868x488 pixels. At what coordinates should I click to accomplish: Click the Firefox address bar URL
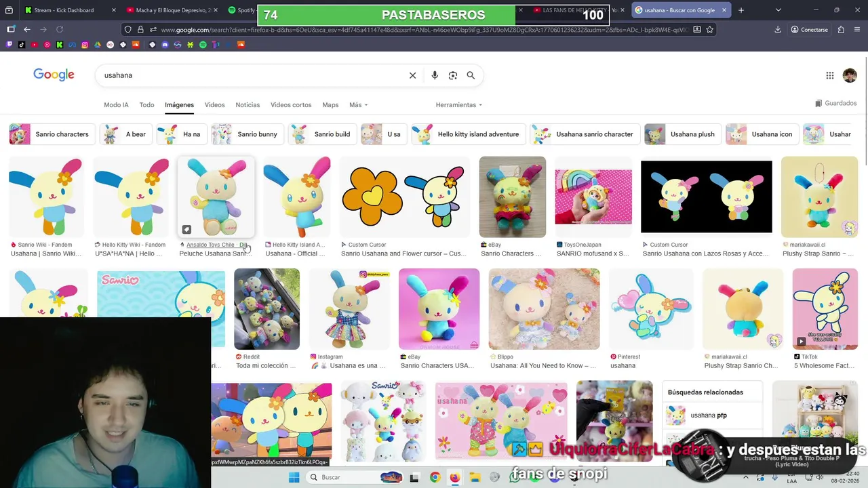pyautogui.click(x=424, y=30)
